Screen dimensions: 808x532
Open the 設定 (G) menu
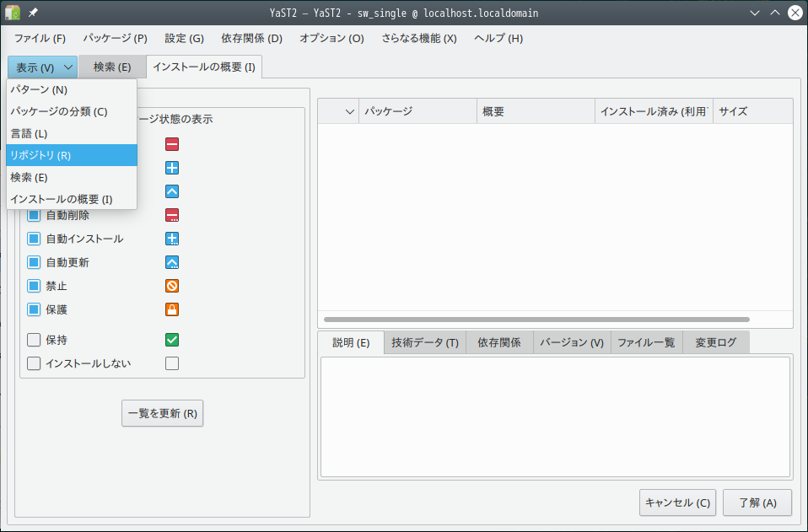click(185, 38)
